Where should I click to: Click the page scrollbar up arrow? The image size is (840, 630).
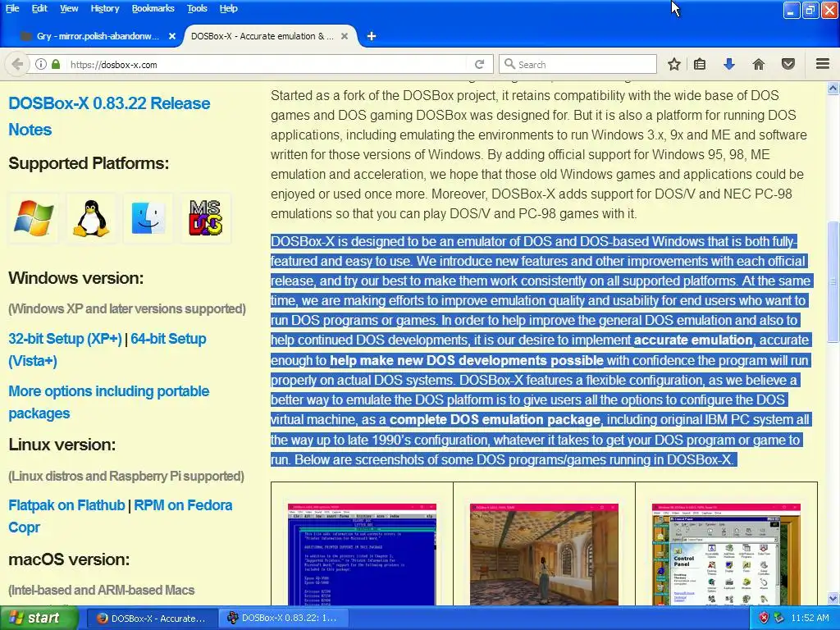click(x=833, y=88)
